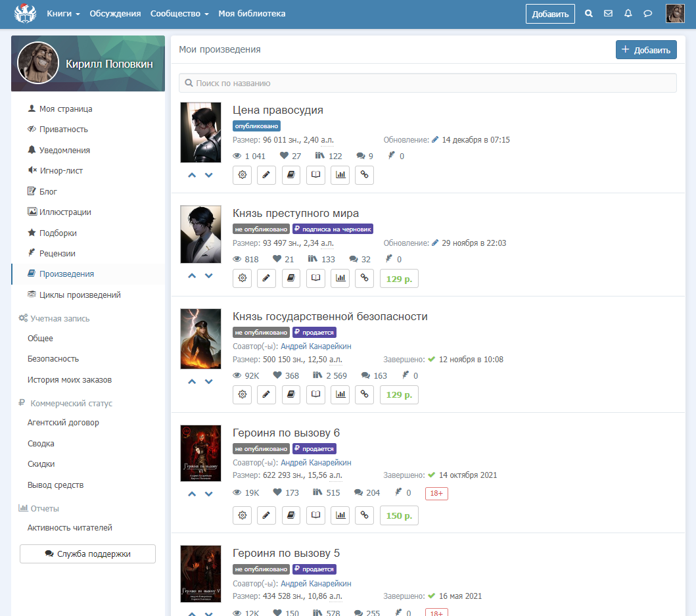The height and width of the screenshot is (616, 696).
Task: Open the chat bubble icon in header
Action: pos(647,14)
